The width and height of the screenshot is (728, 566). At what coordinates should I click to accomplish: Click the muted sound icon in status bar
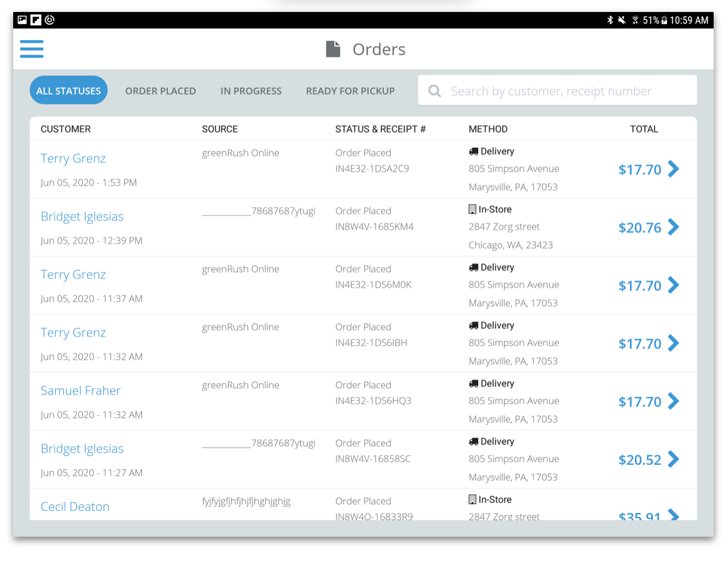[x=622, y=20]
